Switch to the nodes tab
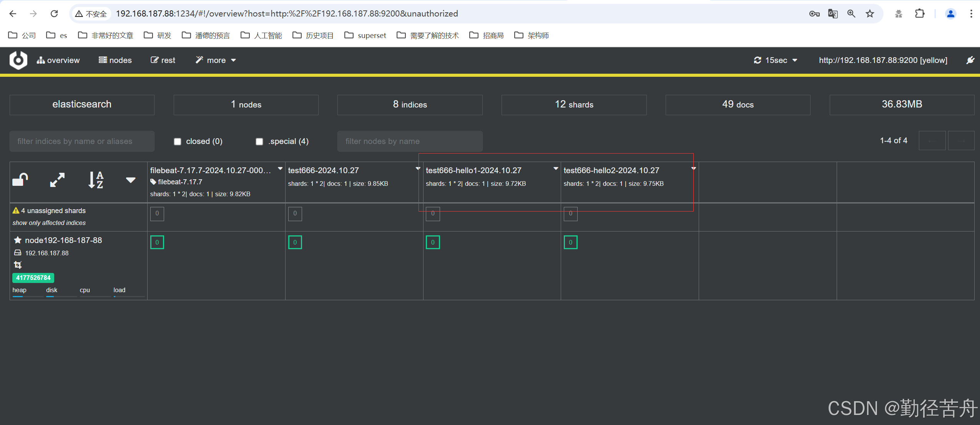Screen dimensions: 980x425 pyautogui.click(x=115, y=60)
